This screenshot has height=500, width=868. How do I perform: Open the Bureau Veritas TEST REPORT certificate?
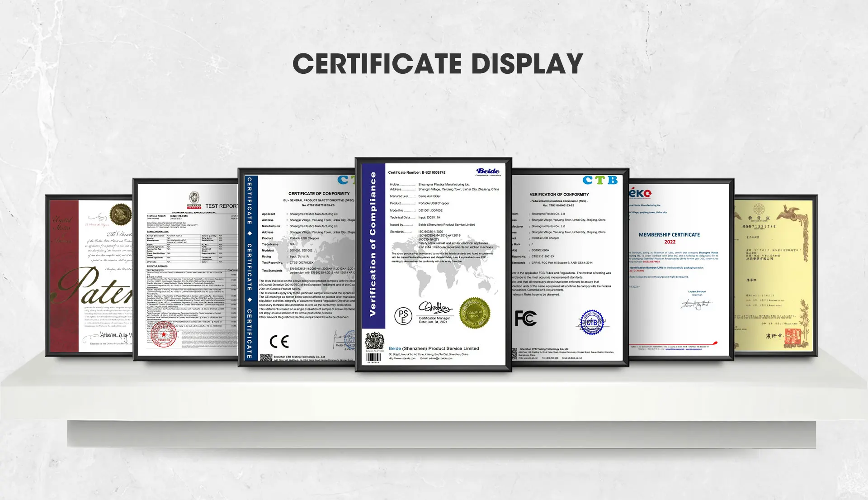click(x=186, y=269)
